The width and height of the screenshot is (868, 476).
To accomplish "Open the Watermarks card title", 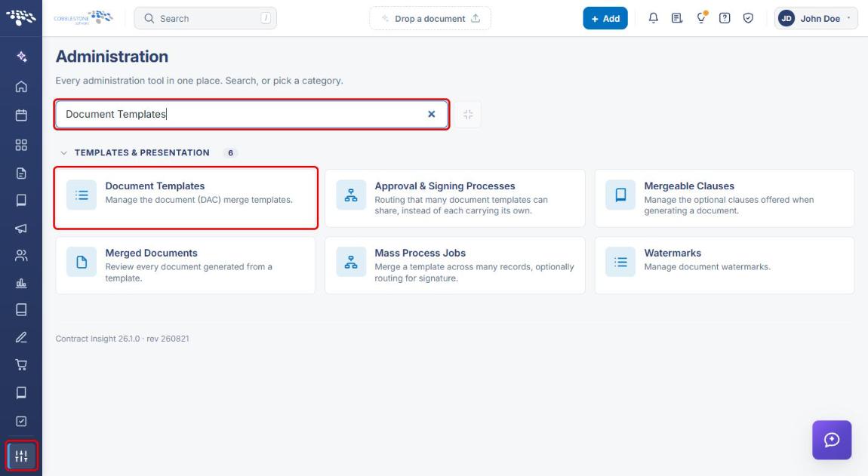I will (x=673, y=253).
